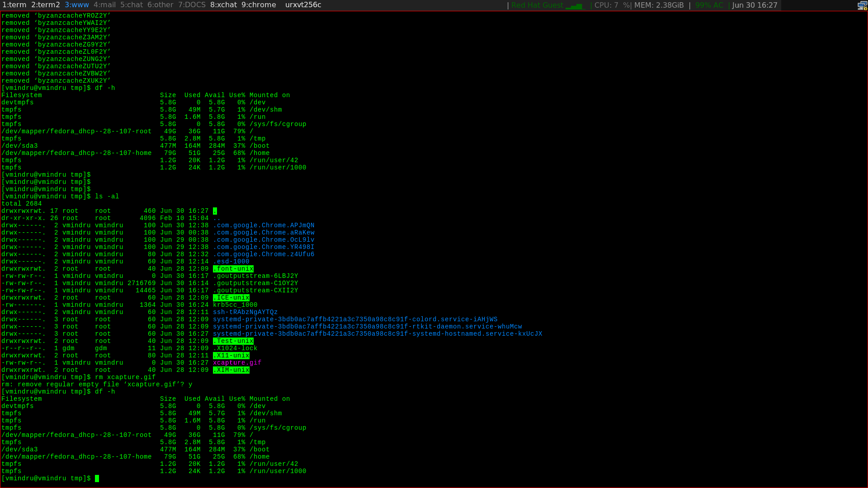
Task: Switch to the 8:xchat workspace
Action: (224, 5)
